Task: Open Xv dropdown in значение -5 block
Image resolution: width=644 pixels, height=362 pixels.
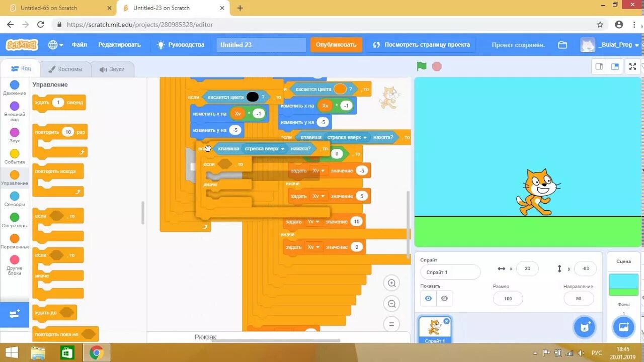Action: click(318, 171)
